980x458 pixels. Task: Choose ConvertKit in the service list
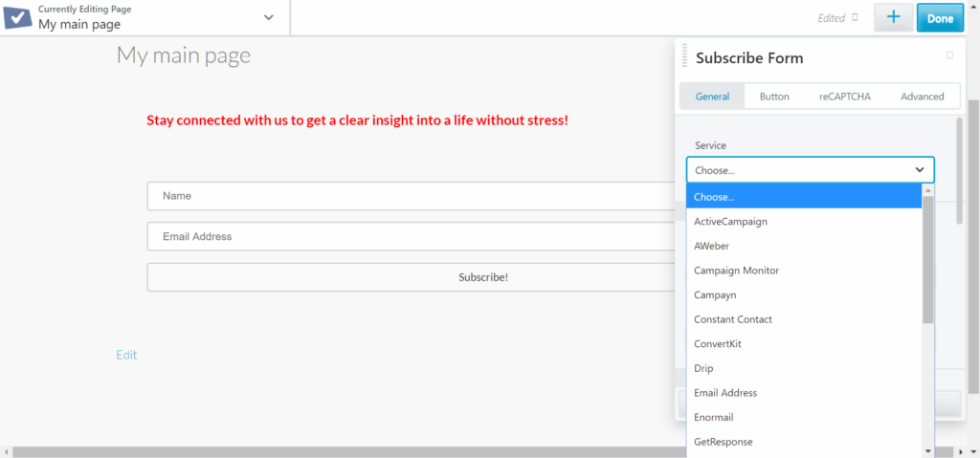tap(718, 343)
